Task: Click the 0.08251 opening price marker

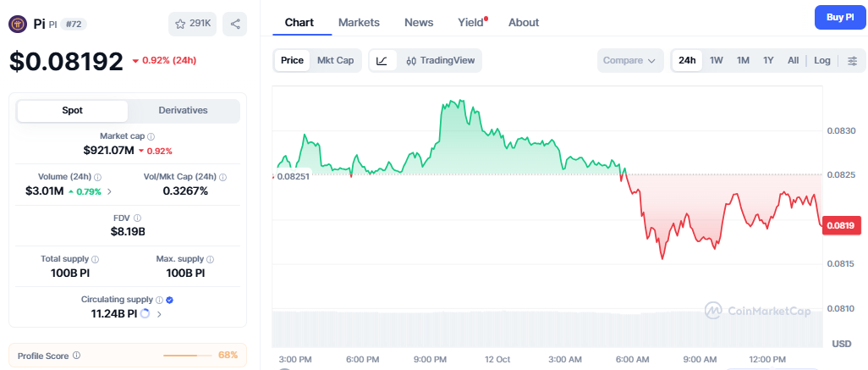Action: 294,175
